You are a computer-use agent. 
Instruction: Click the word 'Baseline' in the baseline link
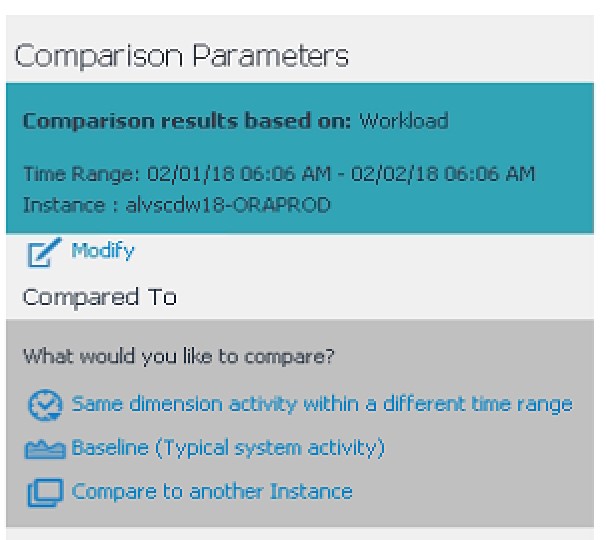pyautogui.click(x=108, y=447)
